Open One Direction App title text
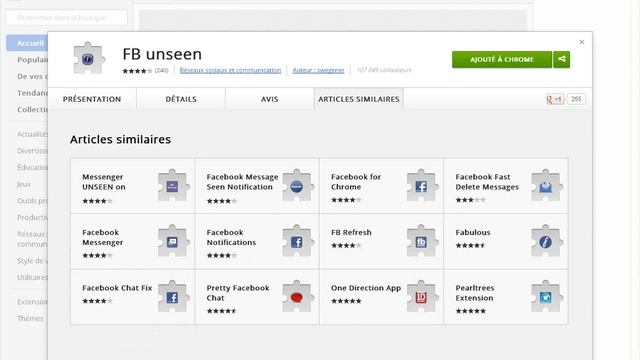The height and width of the screenshot is (360, 640). [366, 288]
